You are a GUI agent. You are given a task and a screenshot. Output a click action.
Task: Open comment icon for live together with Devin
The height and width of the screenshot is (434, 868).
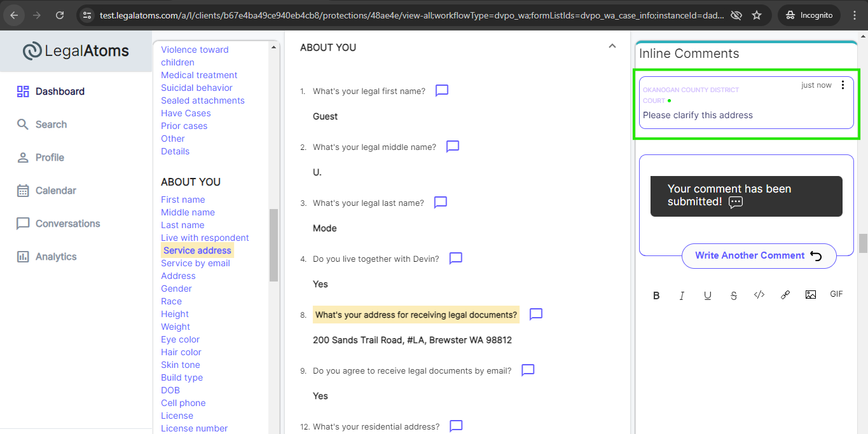coord(456,259)
